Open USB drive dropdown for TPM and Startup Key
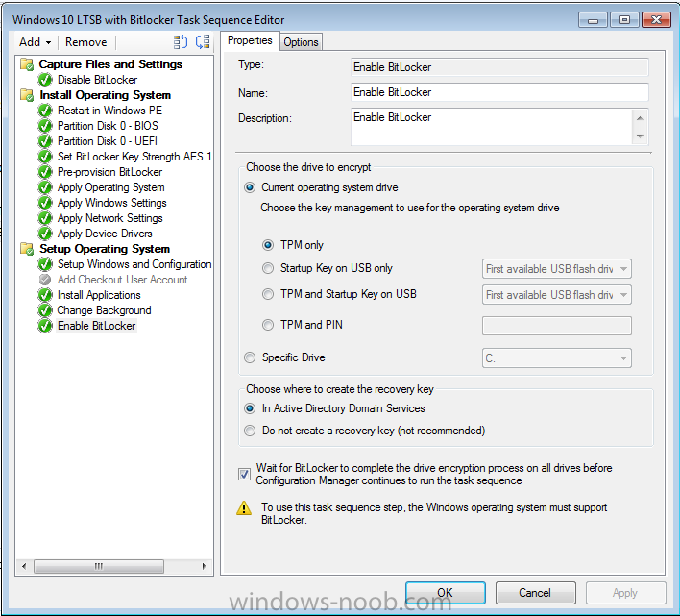The width and height of the screenshot is (680, 616). (x=556, y=295)
